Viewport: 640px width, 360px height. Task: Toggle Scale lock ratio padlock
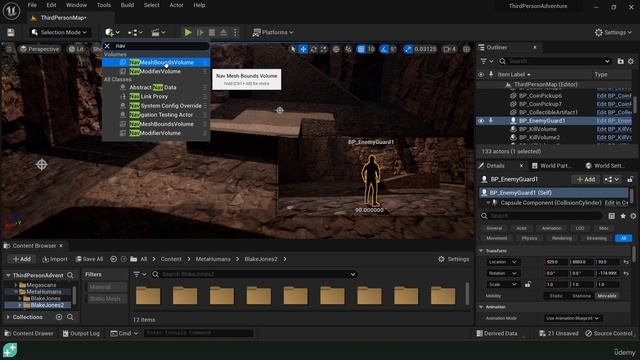pyautogui.click(x=527, y=284)
